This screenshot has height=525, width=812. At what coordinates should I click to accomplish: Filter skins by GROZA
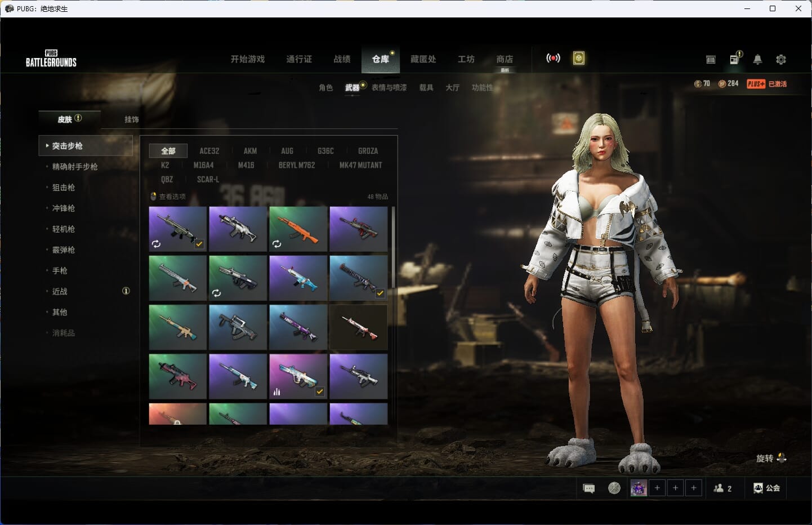(368, 151)
